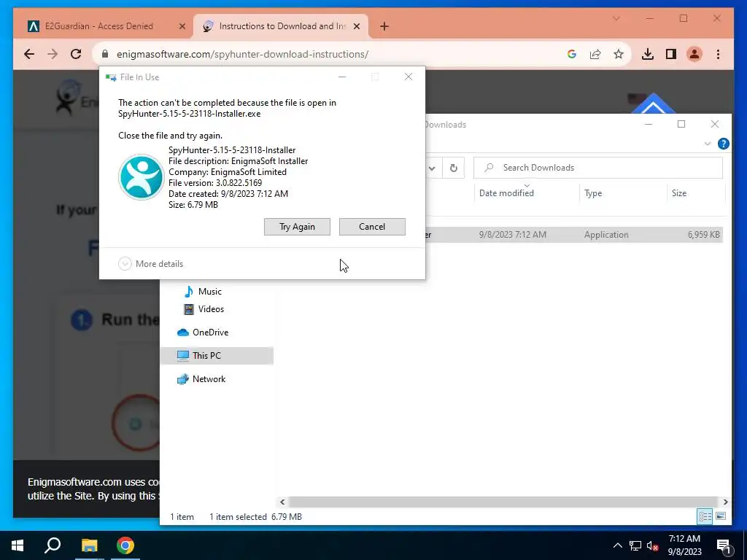Click Try Again in File In Use dialog
The height and width of the screenshot is (560, 747).
coord(297,227)
